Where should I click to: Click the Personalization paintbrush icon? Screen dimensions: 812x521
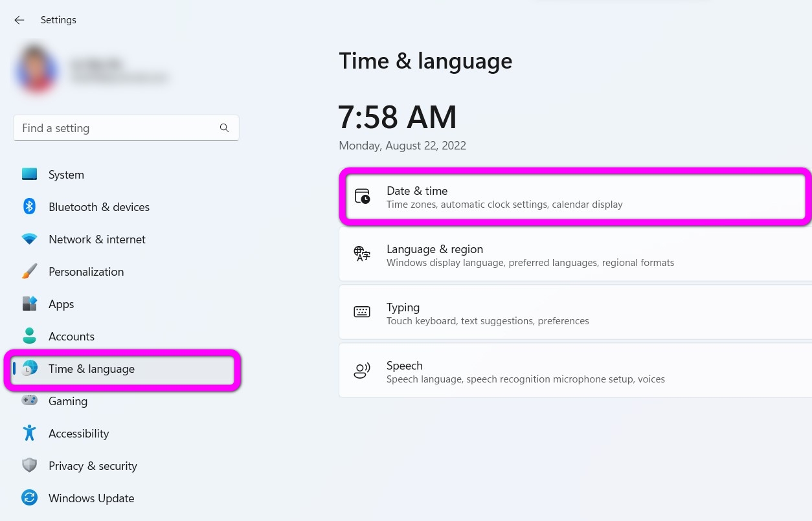[x=29, y=271]
